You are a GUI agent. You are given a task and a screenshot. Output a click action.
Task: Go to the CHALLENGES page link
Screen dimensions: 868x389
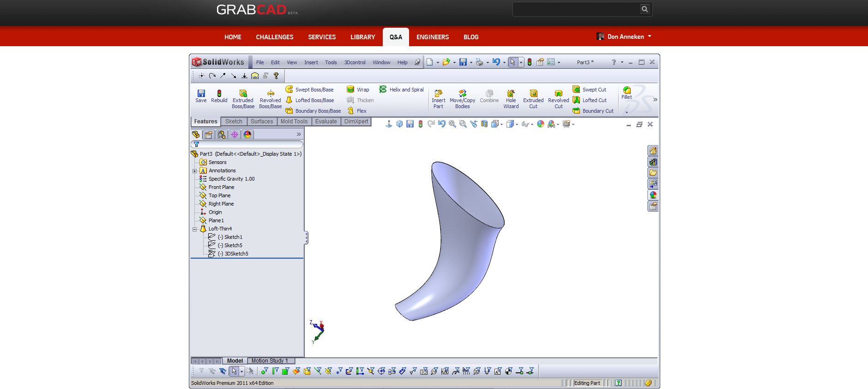(x=275, y=37)
